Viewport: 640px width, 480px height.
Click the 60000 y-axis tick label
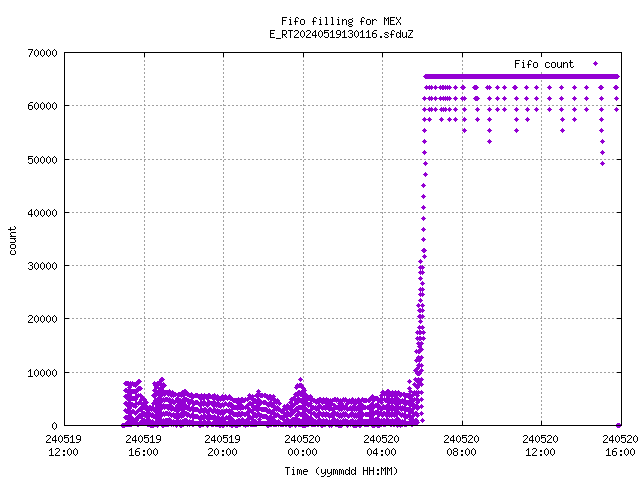click(42, 107)
